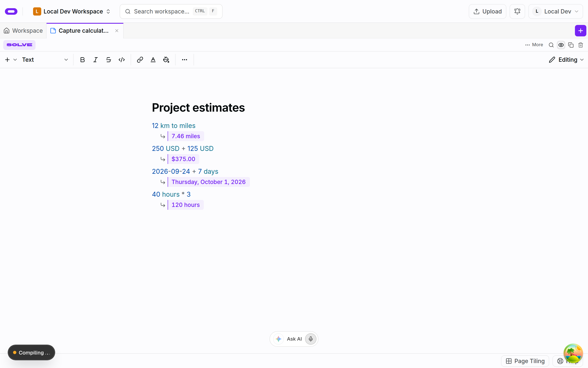Open more formatting options ellipsis
Viewport: 588px width, 368px height.
pos(185,60)
